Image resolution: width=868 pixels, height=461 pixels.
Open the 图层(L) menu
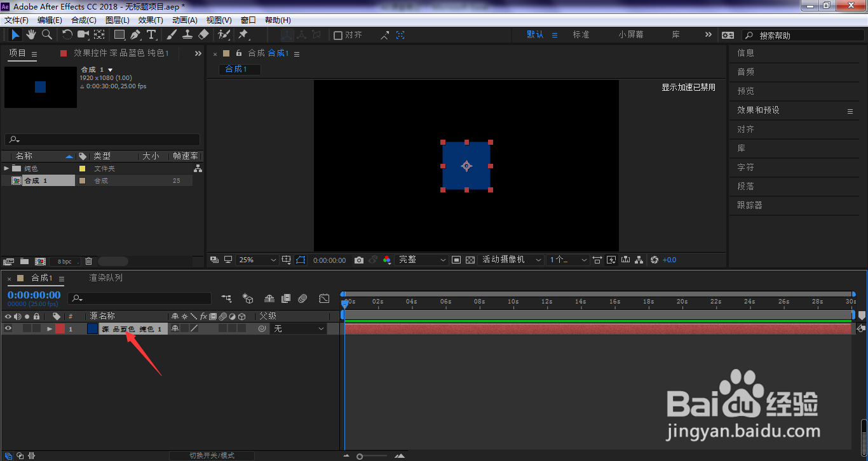click(x=118, y=20)
